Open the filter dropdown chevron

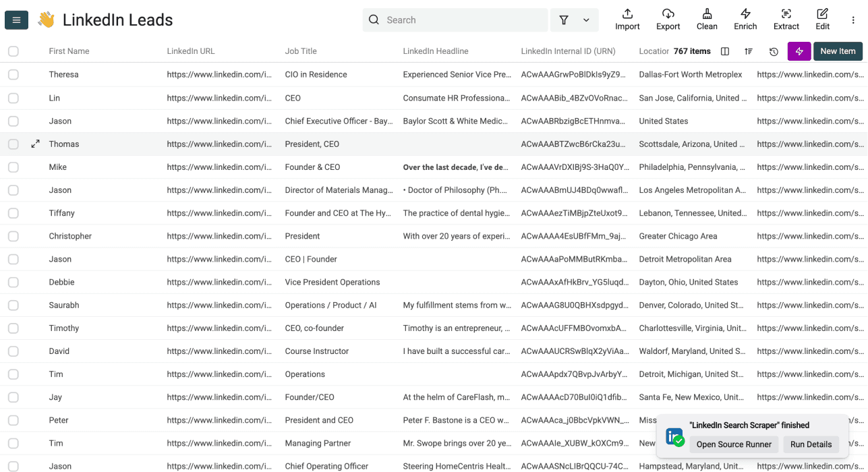click(585, 20)
